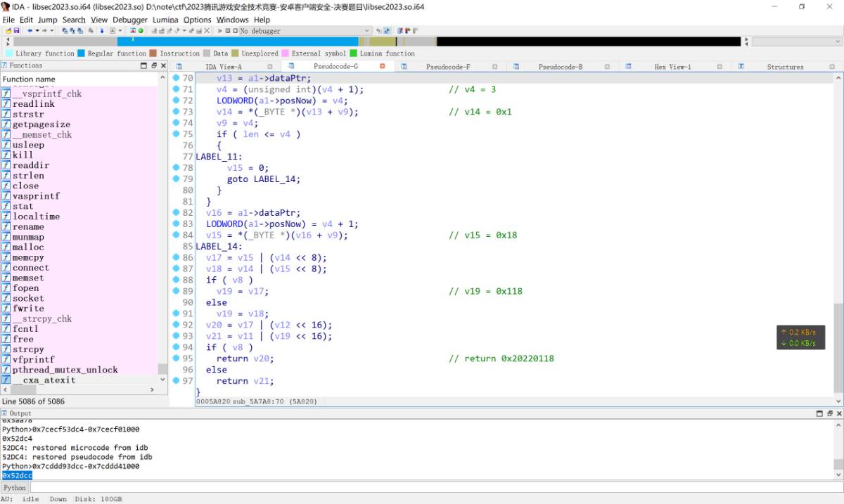Toggle breakpoint dot on line 75
The height and width of the screenshot is (504, 844).
coord(176,134)
